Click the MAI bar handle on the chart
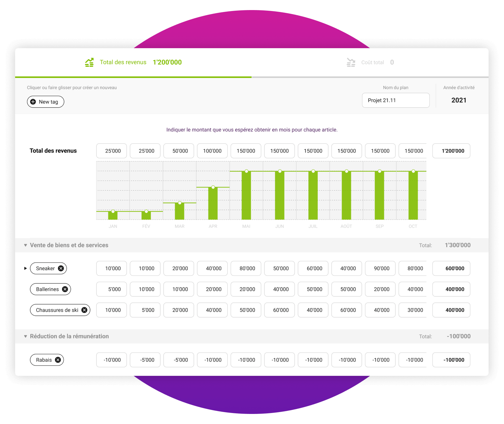Viewport: 504px width, 424px height. (x=246, y=171)
